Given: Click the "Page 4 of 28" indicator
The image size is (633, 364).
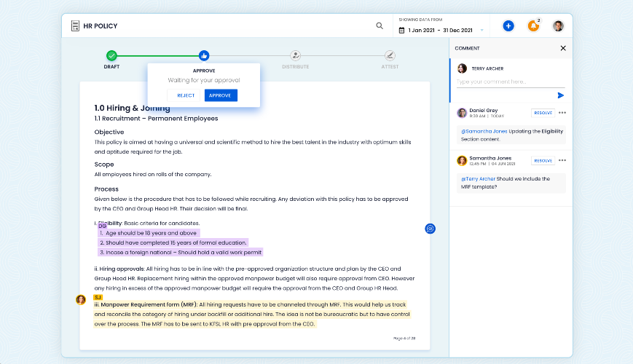Looking at the screenshot, I should (404, 339).
